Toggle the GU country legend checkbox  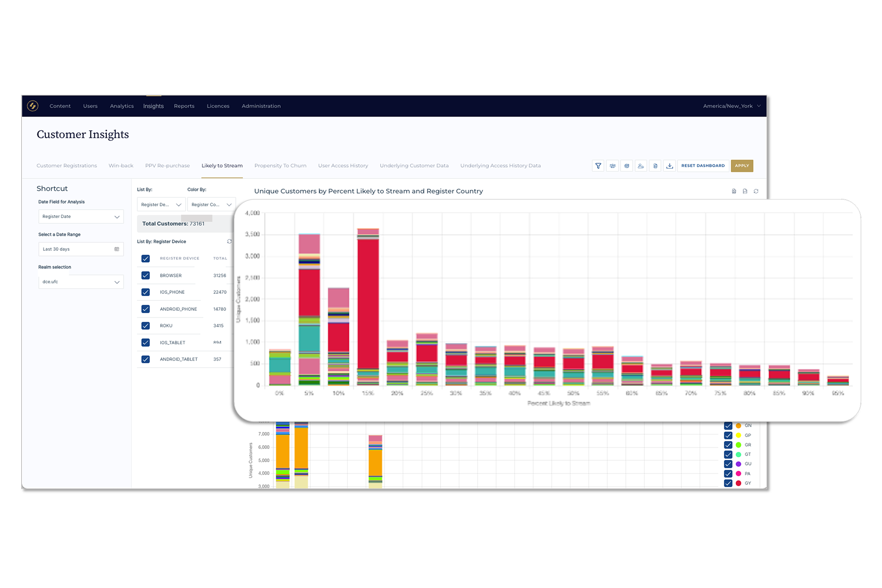click(x=728, y=464)
